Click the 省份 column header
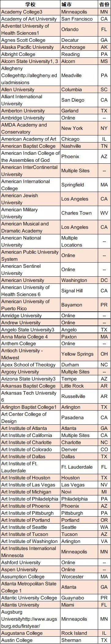Screen dimensions: 111x644 [104, 4]
